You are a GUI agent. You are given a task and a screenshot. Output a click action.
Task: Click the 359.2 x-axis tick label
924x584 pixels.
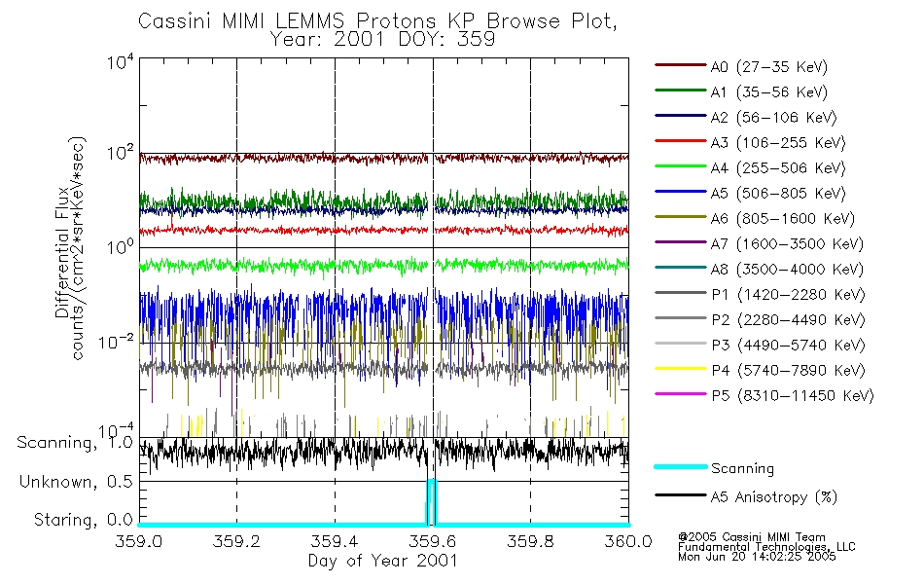pyautogui.click(x=236, y=541)
